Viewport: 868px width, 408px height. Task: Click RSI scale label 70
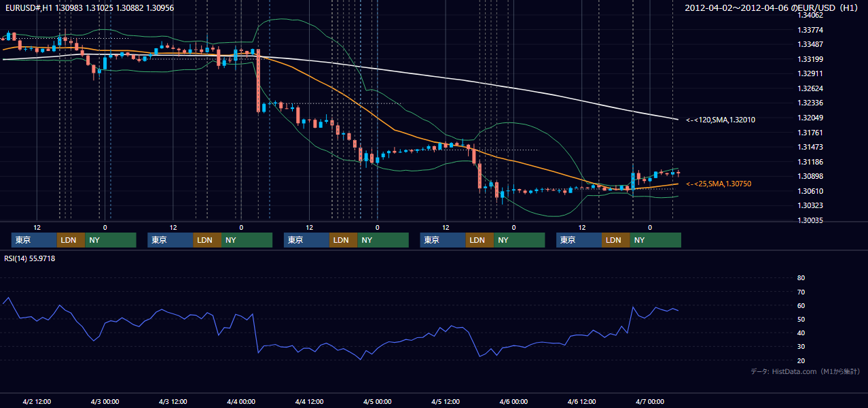click(x=801, y=292)
